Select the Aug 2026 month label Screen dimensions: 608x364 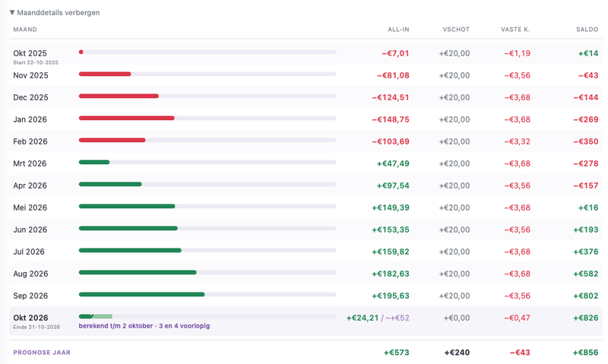pyautogui.click(x=30, y=274)
